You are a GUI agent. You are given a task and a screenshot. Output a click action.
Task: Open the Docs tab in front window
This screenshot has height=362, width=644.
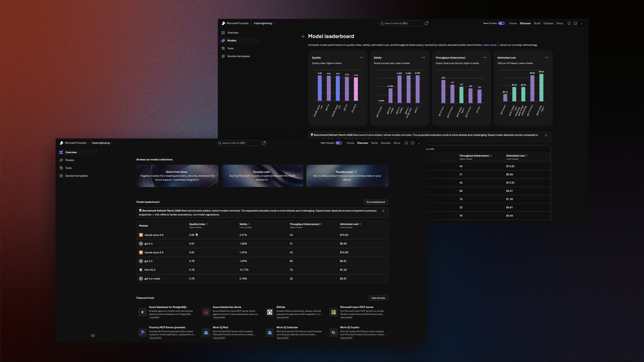click(397, 143)
